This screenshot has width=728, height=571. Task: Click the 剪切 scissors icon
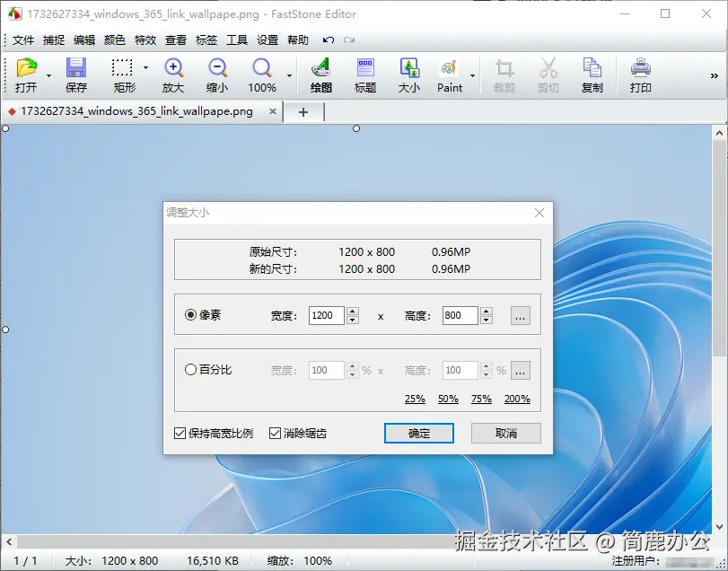(x=548, y=75)
